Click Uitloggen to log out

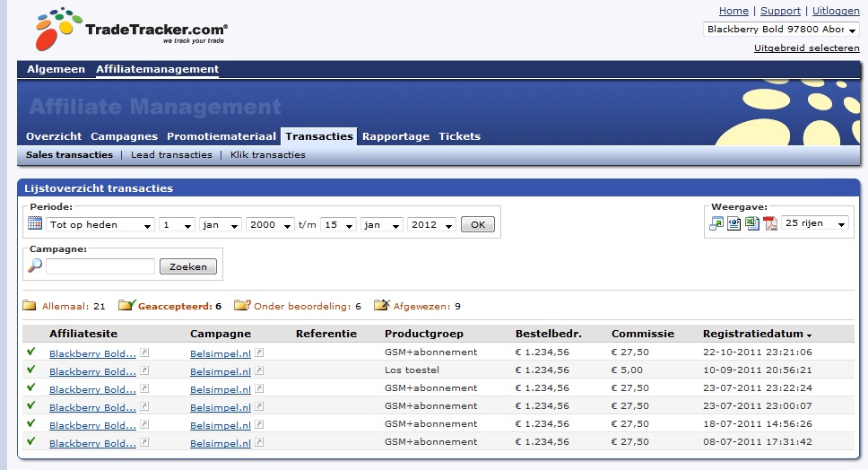(836, 11)
